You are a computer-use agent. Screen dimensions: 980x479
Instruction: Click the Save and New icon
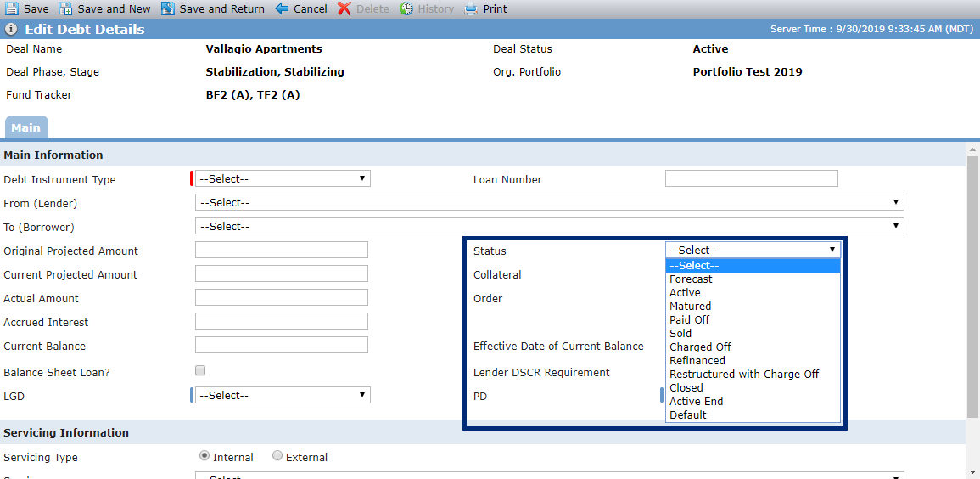pyautogui.click(x=65, y=8)
